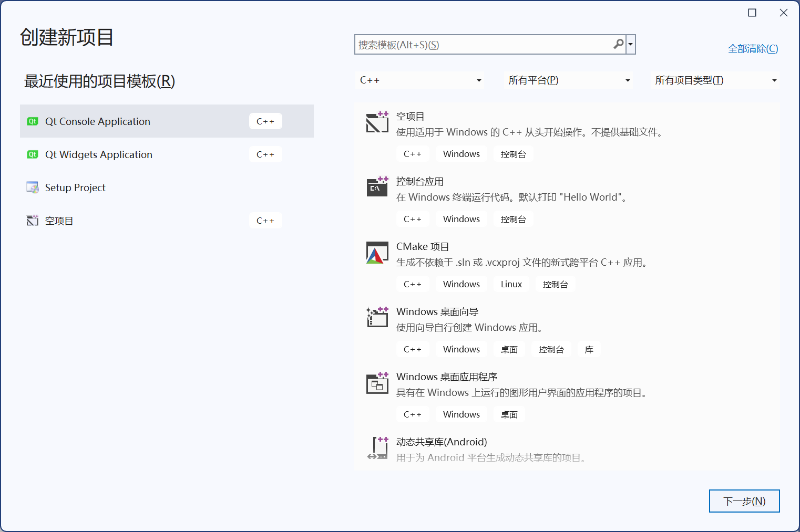Click the Windows tag under 空项目 template
The image size is (800, 532).
[461, 154]
